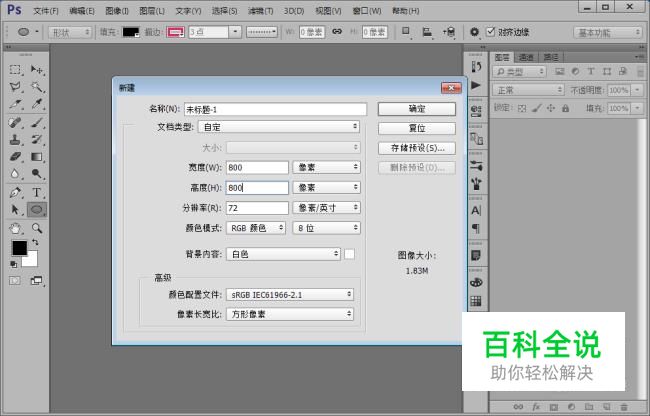
Task: Open the document type dropdown
Action: click(279, 127)
